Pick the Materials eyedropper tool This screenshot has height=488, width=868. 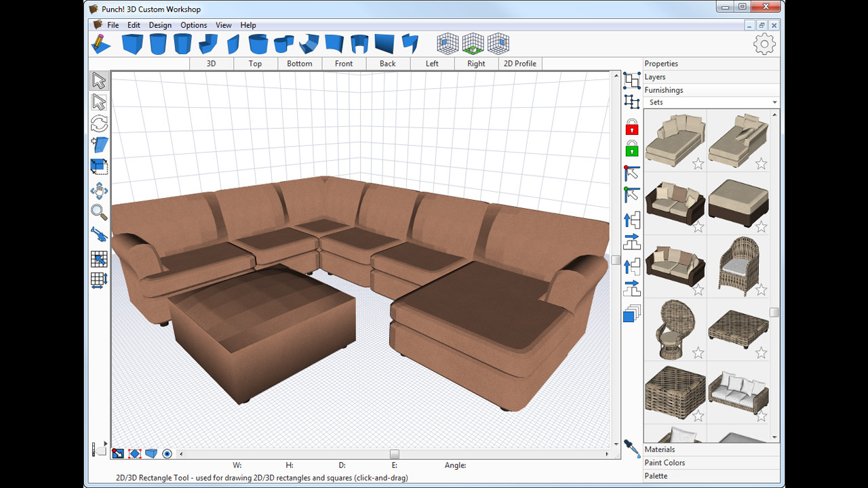point(632,448)
